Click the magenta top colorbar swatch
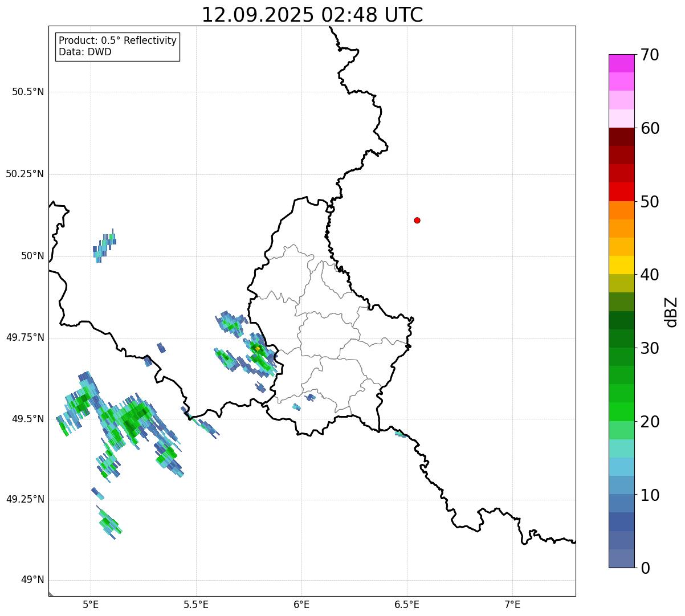Screen dimensions: 685x616 click(x=621, y=63)
